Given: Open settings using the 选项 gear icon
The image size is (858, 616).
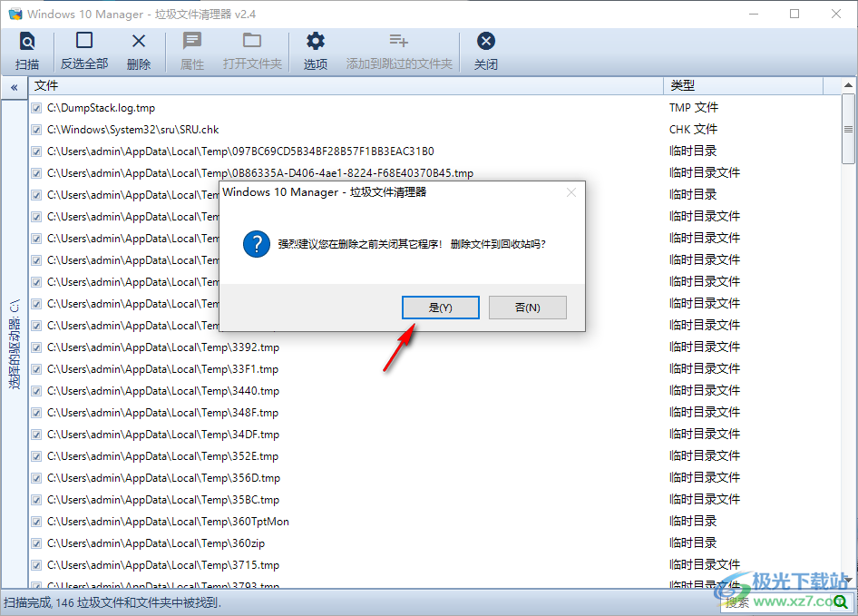Looking at the screenshot, I should 315,41.
